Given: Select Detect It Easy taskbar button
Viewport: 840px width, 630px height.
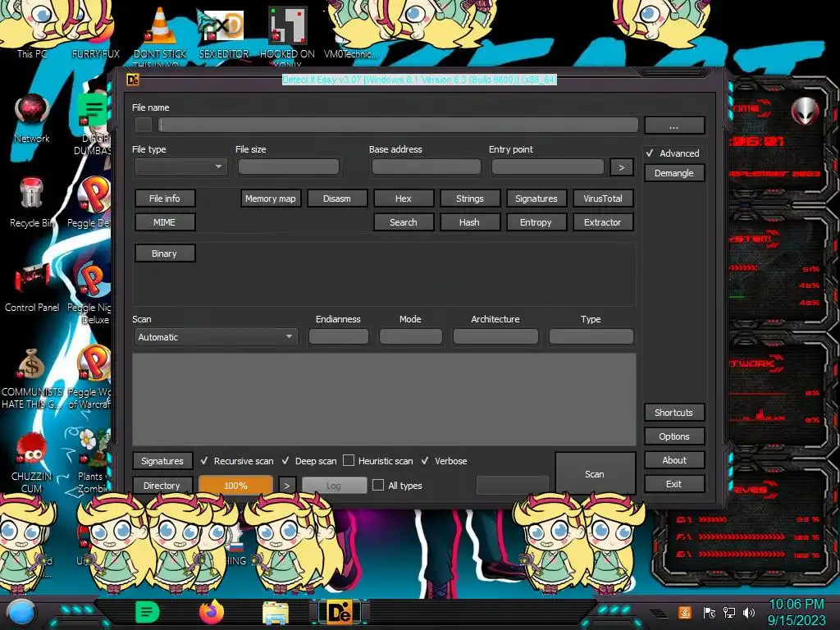Looking at the screenshot, I should click(x=340, y=612).
